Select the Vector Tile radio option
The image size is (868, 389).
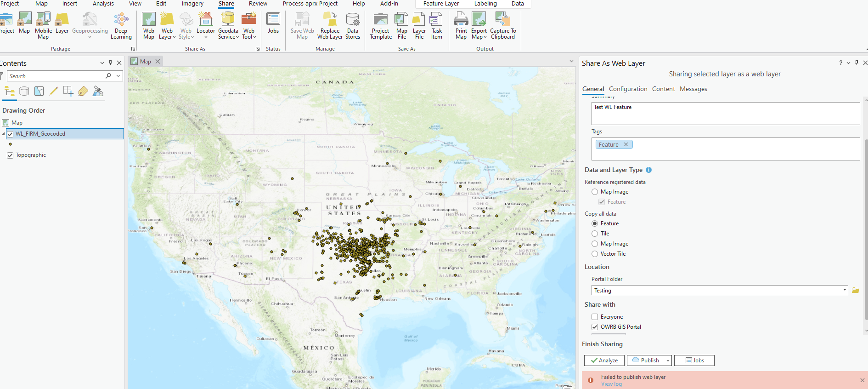pyautogui.click(x=595, y=254)
